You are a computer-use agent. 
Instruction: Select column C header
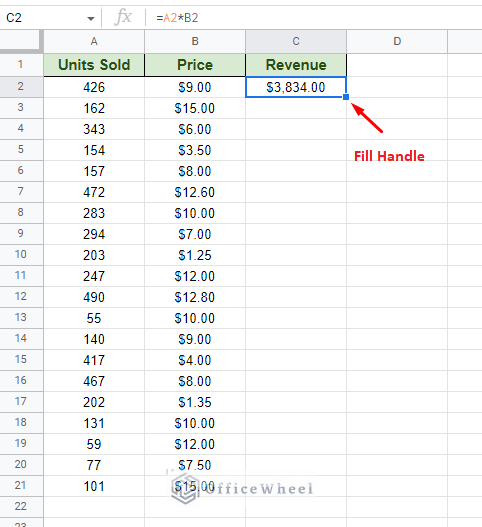click(x=296, y=41)
